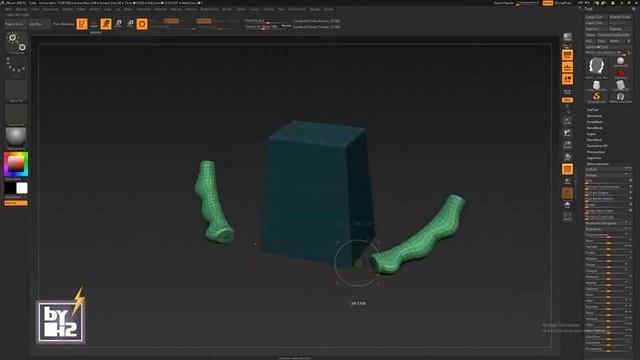Open the material sphere selector
This screenshot has height=360, width=640.
16,138
